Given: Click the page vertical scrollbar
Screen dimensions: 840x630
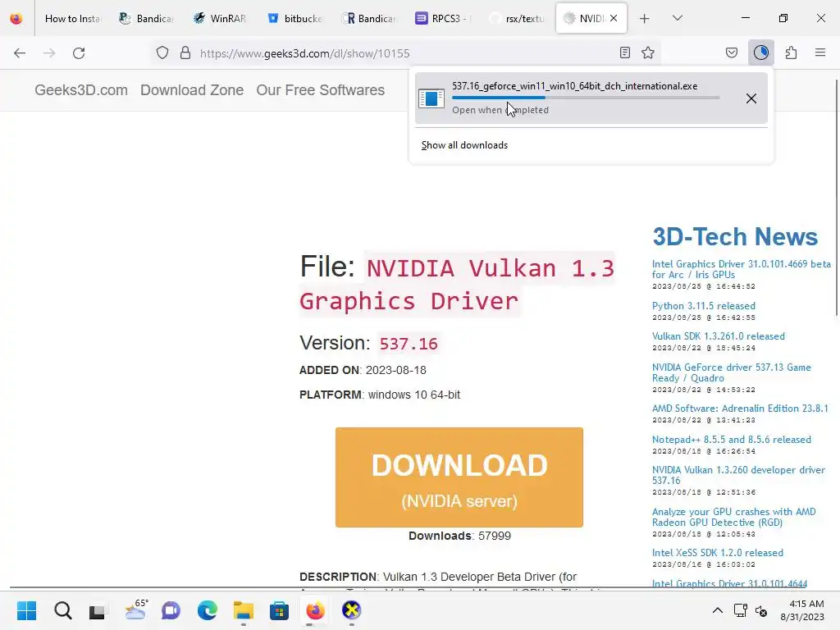Looking at the screenshot, I should tap(837, 197).
